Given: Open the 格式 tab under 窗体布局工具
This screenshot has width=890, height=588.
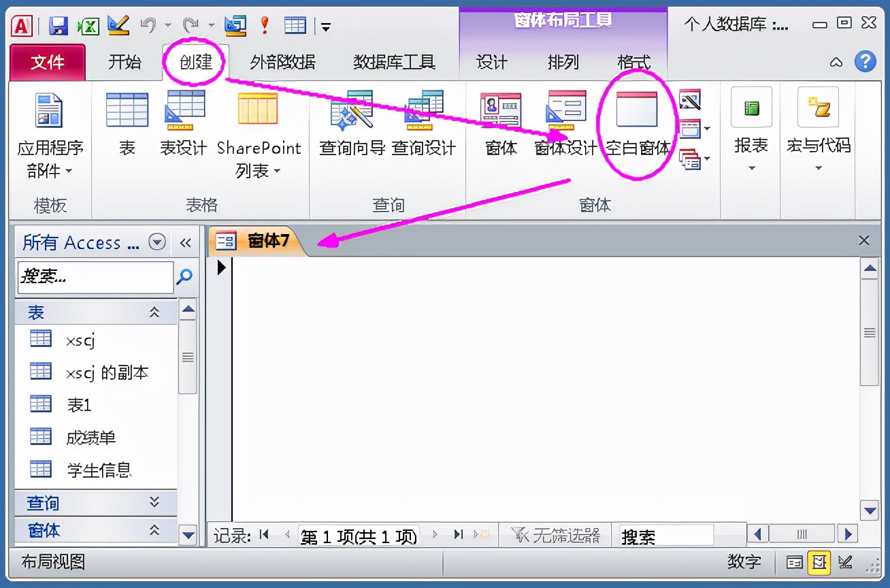Looking at the screenshot, I should (x=634, y=61).
